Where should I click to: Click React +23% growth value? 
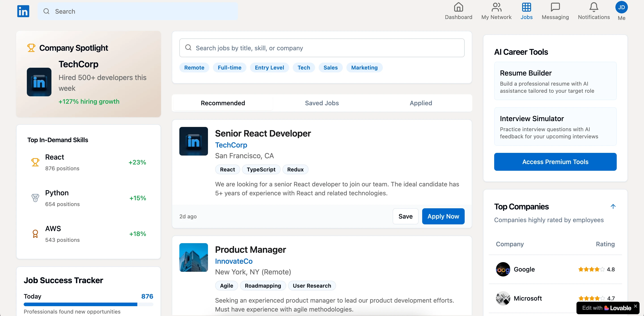[137, 162]
